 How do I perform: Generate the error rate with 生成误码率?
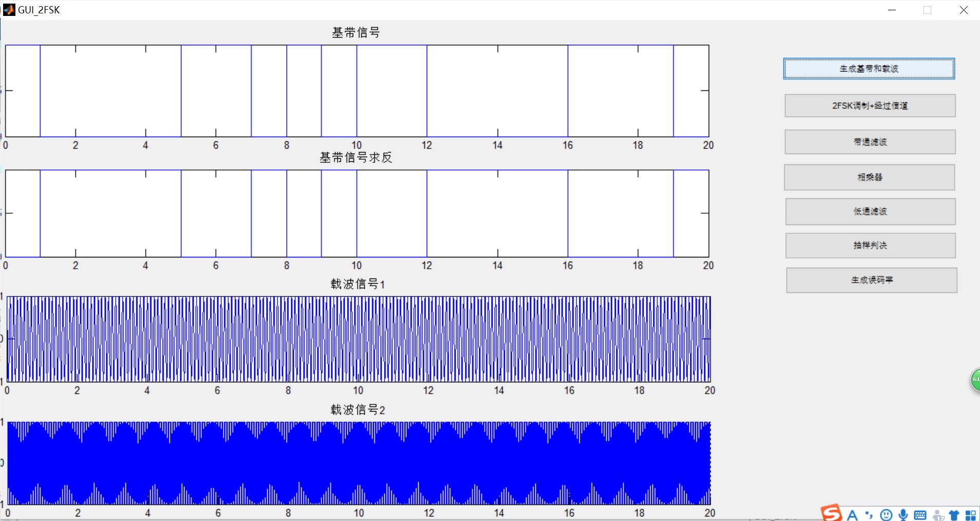coord(872,280)
